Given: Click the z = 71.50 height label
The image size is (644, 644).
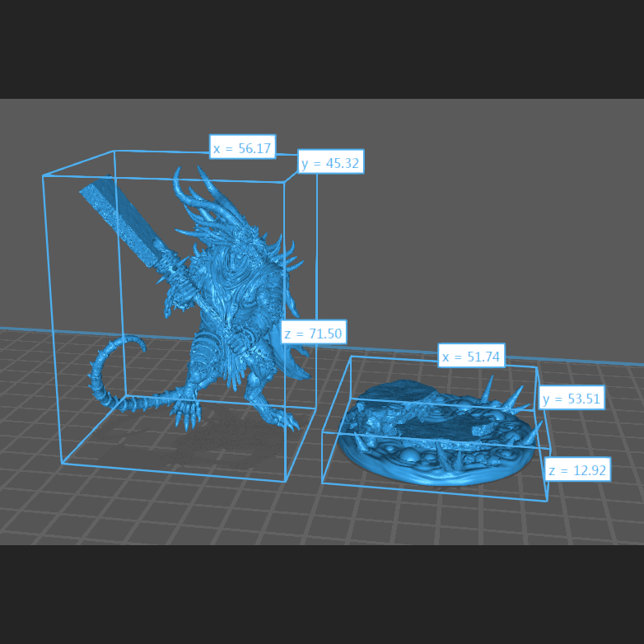Looking at the screenshot, I should [x=313, y=333].
